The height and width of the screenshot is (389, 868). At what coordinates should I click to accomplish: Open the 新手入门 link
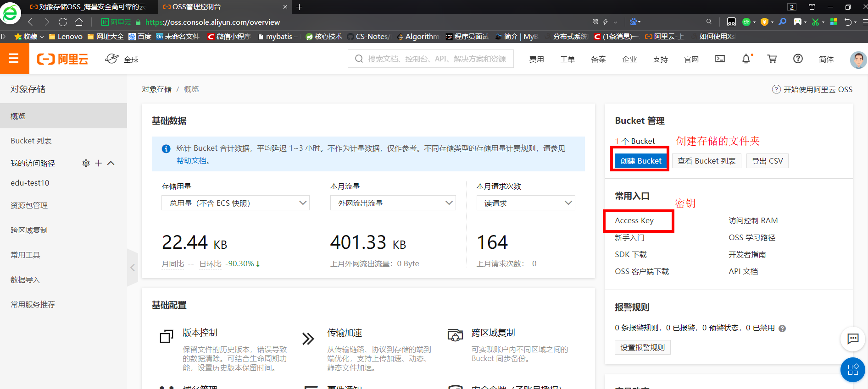coord(629,237)
